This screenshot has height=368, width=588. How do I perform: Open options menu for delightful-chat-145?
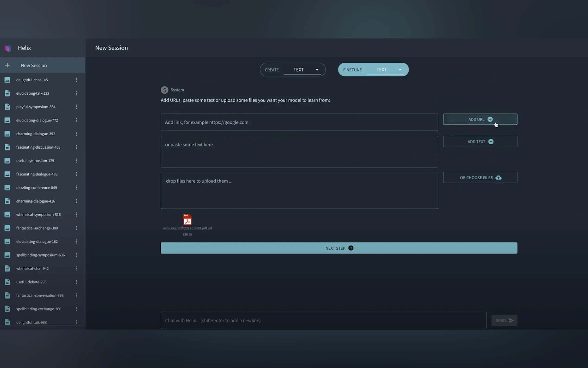(x=76, y=80)
